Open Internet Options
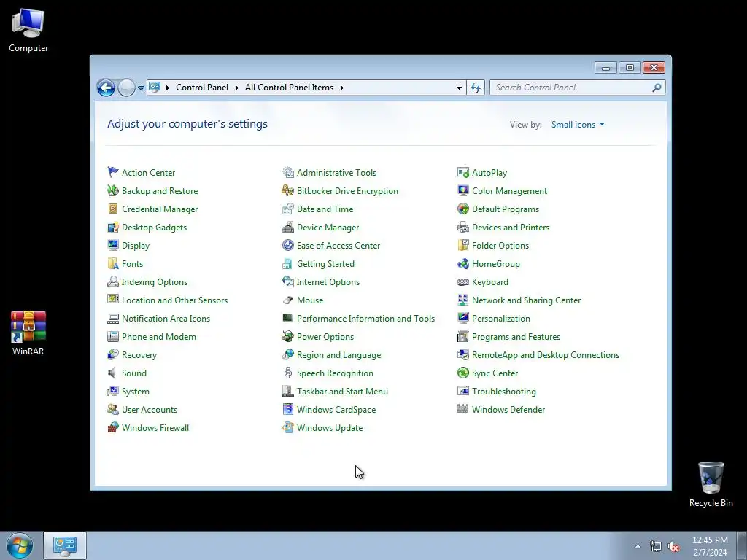 coord(328,282)
